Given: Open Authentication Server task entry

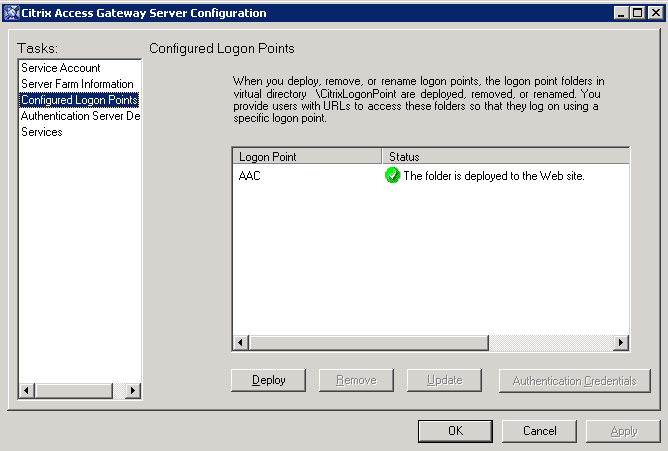Looking at the screenshot, I should pyautogui.click(x=81, y=116).
